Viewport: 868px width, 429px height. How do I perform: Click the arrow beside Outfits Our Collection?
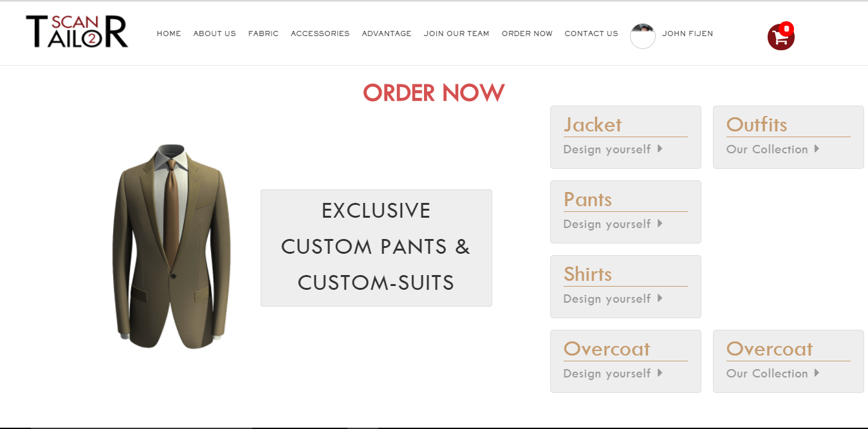tap(817, 149)
